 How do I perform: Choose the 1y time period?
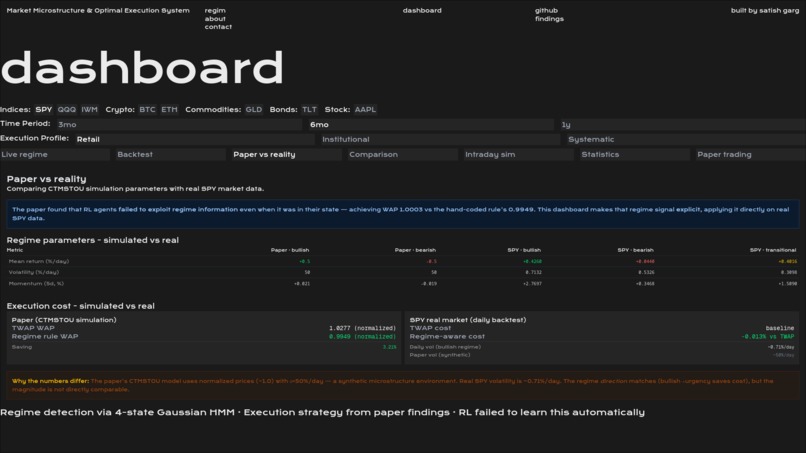coord(682,124)
